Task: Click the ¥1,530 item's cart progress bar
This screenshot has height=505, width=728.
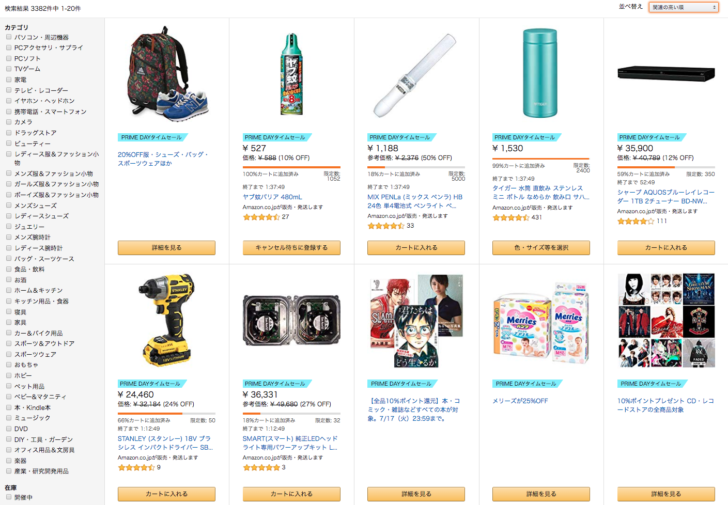Action: tap(541, 159)
